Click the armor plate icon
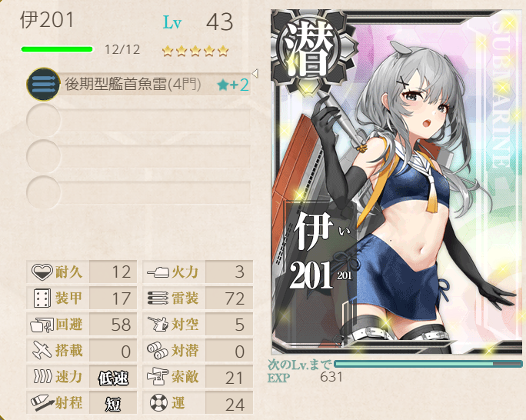 (42, 298)
